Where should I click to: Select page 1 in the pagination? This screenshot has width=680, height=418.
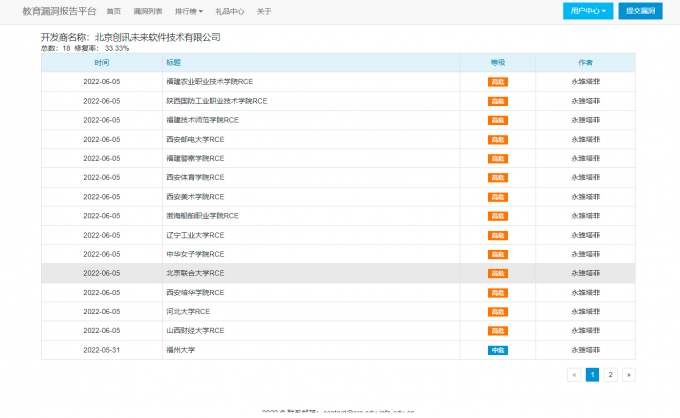(x=592, y=375)
